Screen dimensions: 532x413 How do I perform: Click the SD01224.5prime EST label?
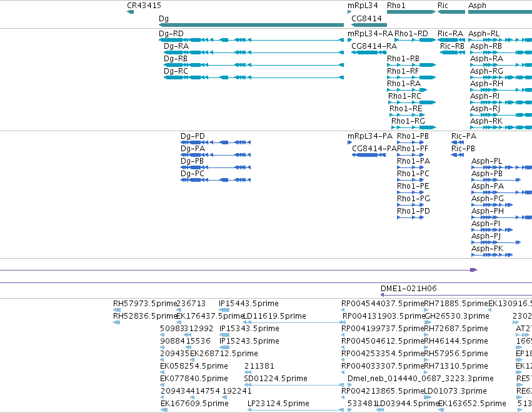tap(276, 379)
